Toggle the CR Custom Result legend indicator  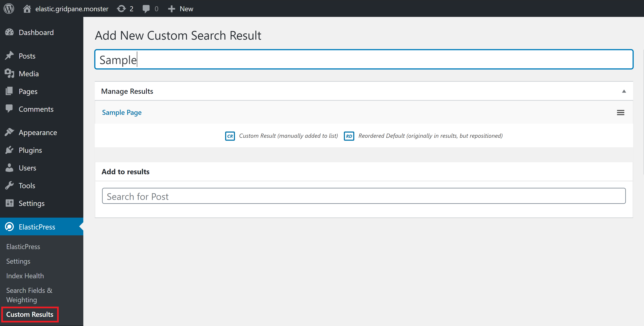click(230, 135)
